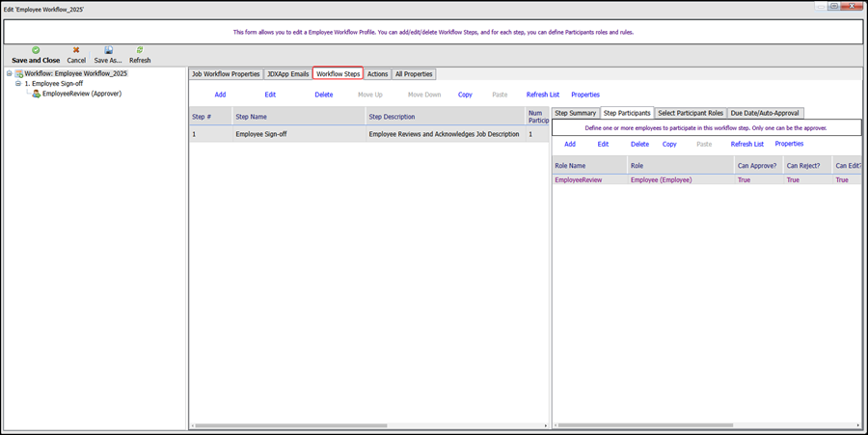The image size is (868, 435).
Task: Collapse the Workflow: Employee Workflow_2025 tree node
Action: [x=9, y=73]
